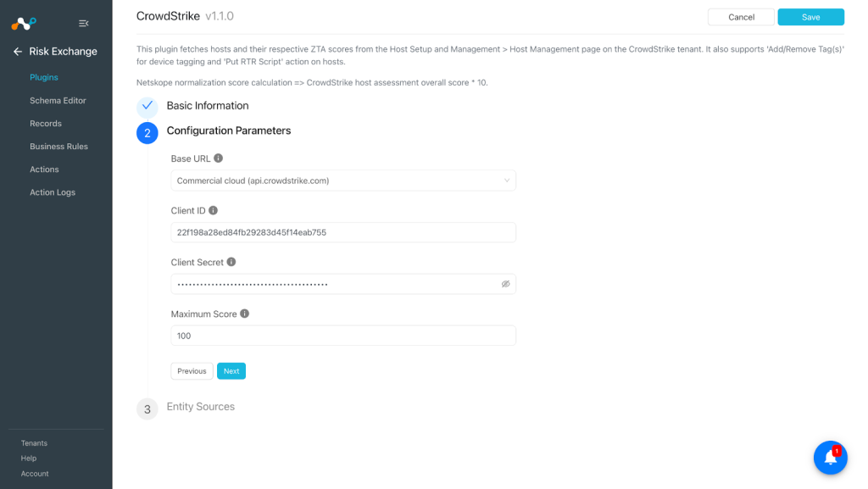Open the notification bell
The height and width of the screenshot is (489, 868).
pos(831,458)
